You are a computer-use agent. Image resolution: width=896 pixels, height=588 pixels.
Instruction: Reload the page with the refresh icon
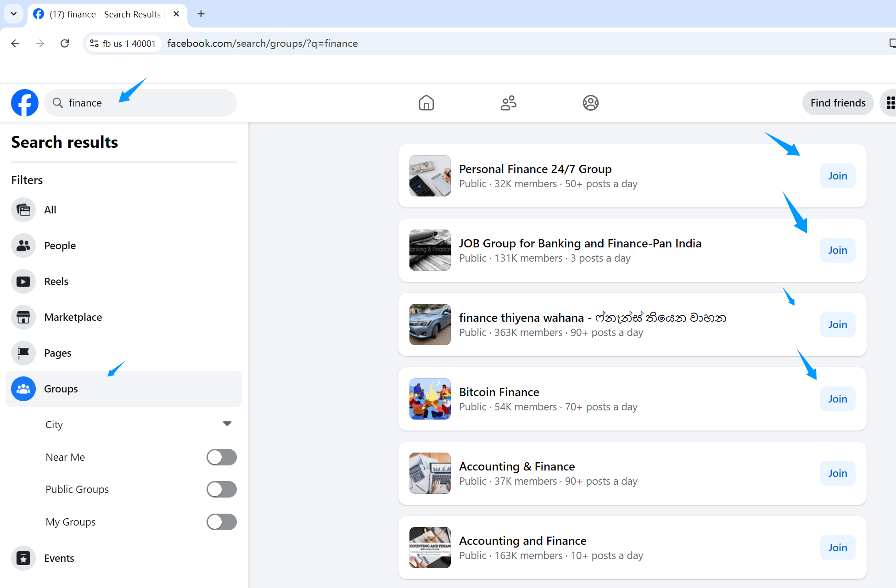coord(65,43)
